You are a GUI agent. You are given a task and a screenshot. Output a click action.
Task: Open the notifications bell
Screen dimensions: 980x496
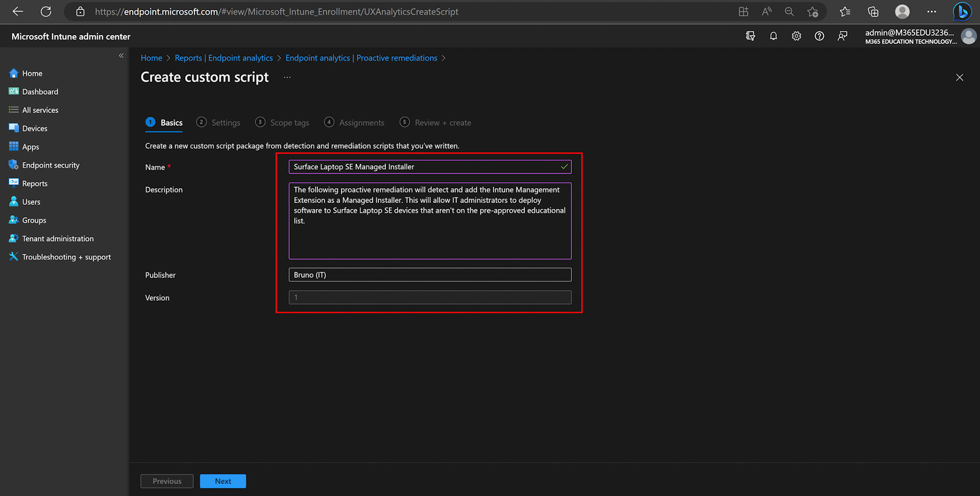(773, 36)
